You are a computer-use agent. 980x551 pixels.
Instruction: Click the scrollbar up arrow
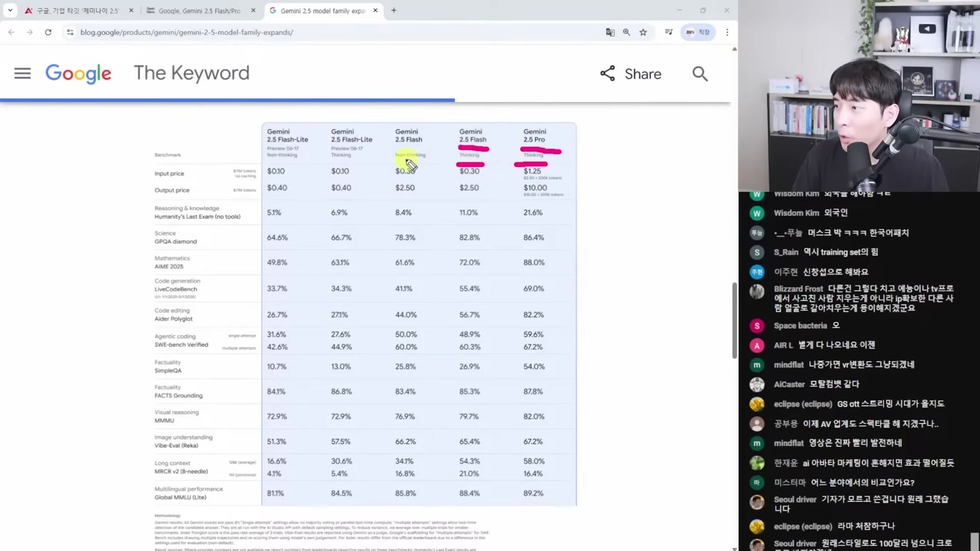tap(734, 49)
